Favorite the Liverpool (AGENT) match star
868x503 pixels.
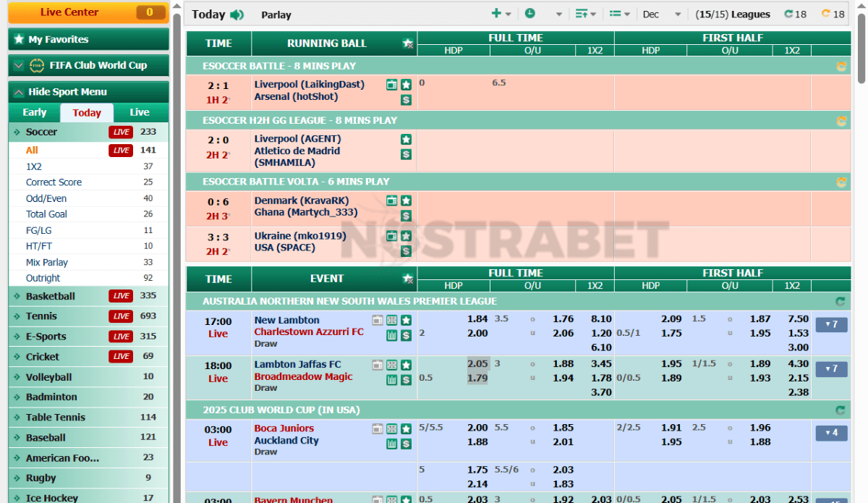[x=406, y=139]
